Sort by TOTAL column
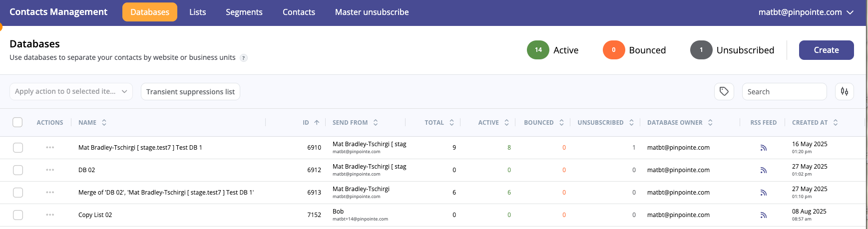868x229 pixels. tap(451, 122)
